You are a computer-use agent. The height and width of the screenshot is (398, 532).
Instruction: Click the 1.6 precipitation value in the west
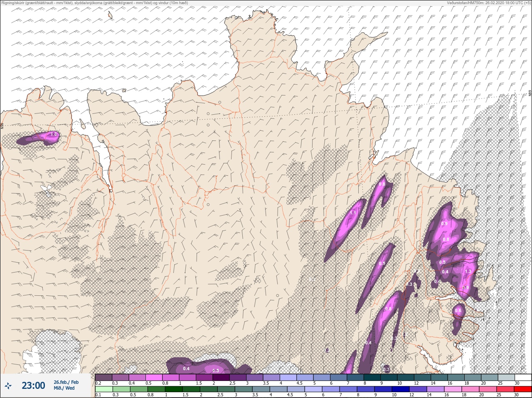pyautogui.click(x=54, y=135)
